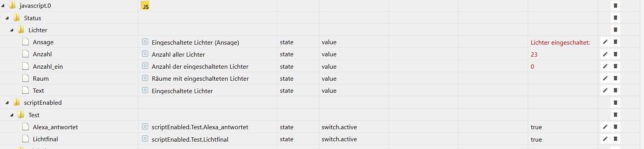This screenshot has height=149, width=644.
Task: Collapse the Test folder arrow
Action: point(12,115)
